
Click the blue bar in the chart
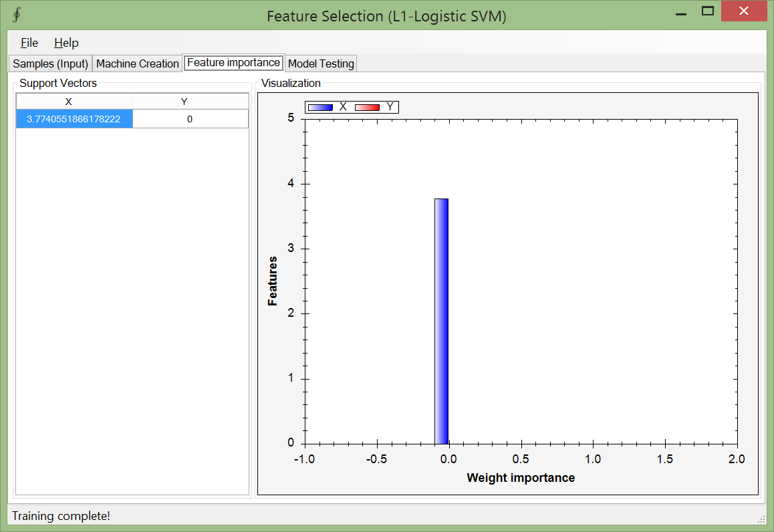tap(441, 321)
